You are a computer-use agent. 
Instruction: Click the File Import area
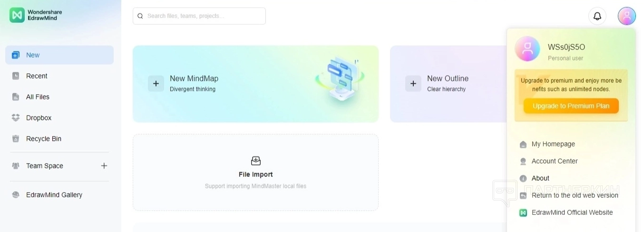(256, 172)
